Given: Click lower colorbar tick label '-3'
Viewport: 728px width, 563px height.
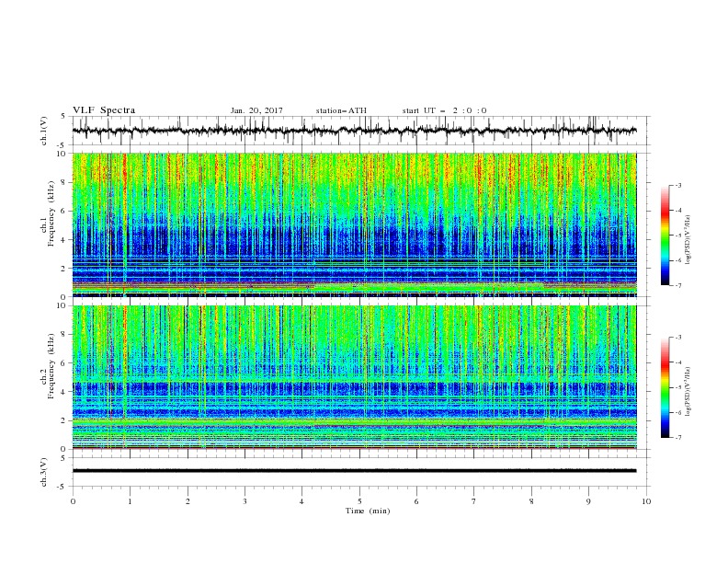Looking at the screenshot, I should tap(678, 338).
